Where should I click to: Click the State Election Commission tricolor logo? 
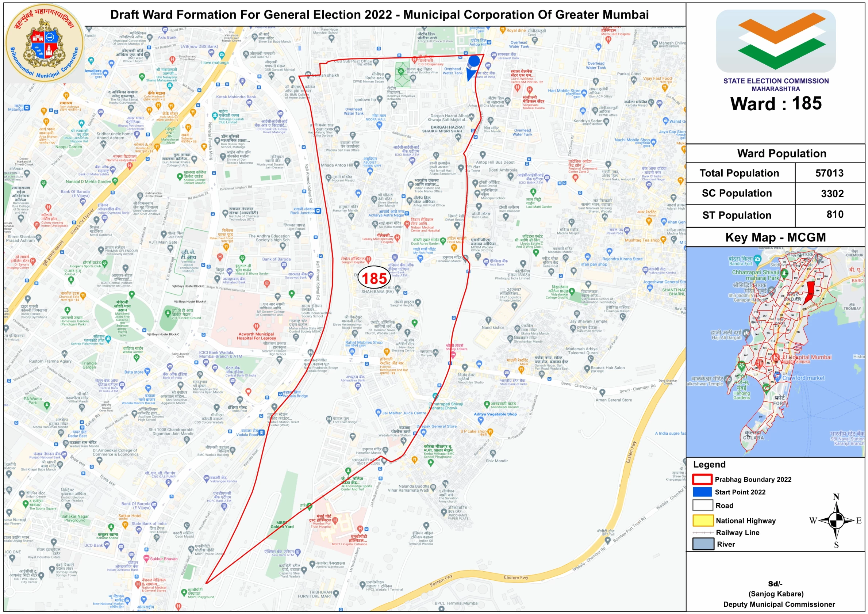coord(775,41)
